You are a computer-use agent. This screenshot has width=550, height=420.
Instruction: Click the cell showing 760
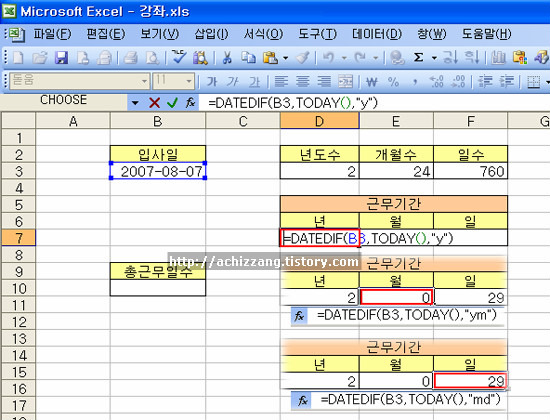(x=470, y=172)
